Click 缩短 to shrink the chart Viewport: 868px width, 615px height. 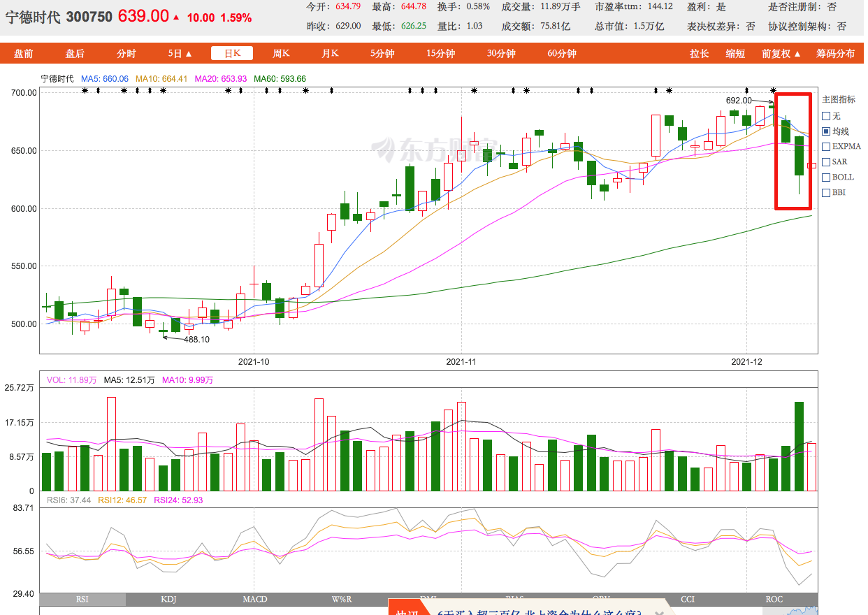point(735,54)
